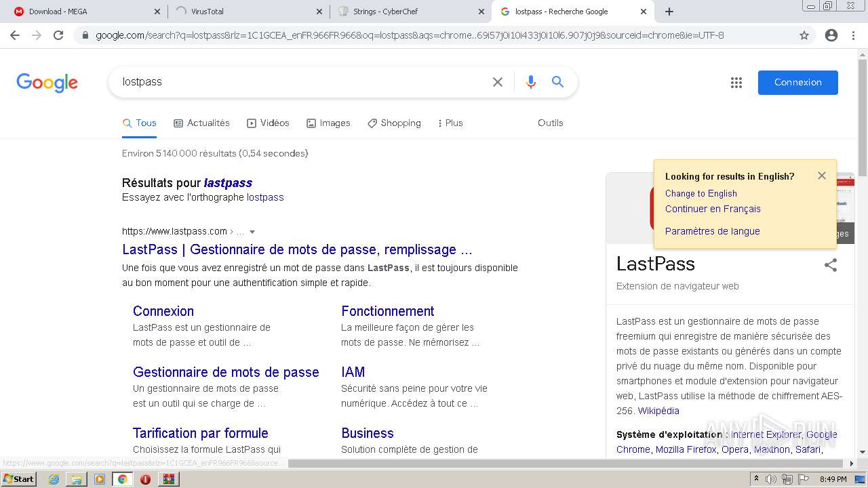Click the Mozilla Firefox link in panel
This screenshot has height=488, width=868.
pyautogui.click(x=686, y=449)
